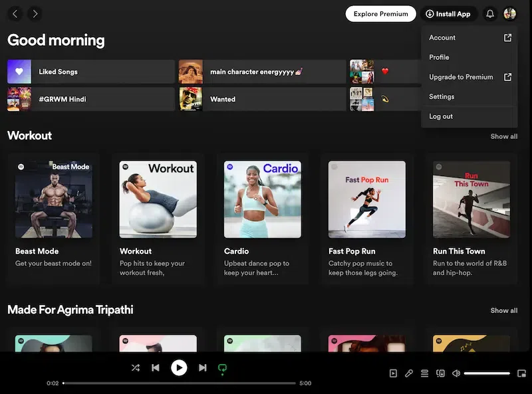This screenshot has width=532, height=394.
Task: Go forward with the right arrow
Action: tap(35, 13)
